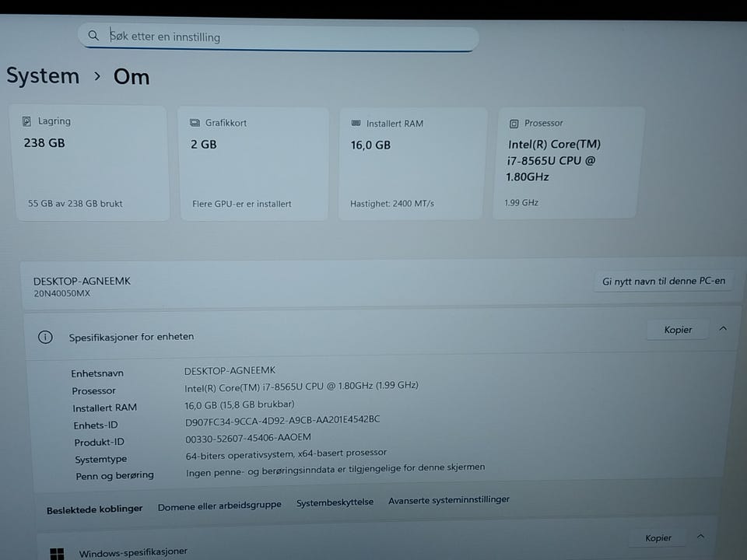
Task: Open the Installert RAM 16,0 GB card
Action: [x=412, y=163]
